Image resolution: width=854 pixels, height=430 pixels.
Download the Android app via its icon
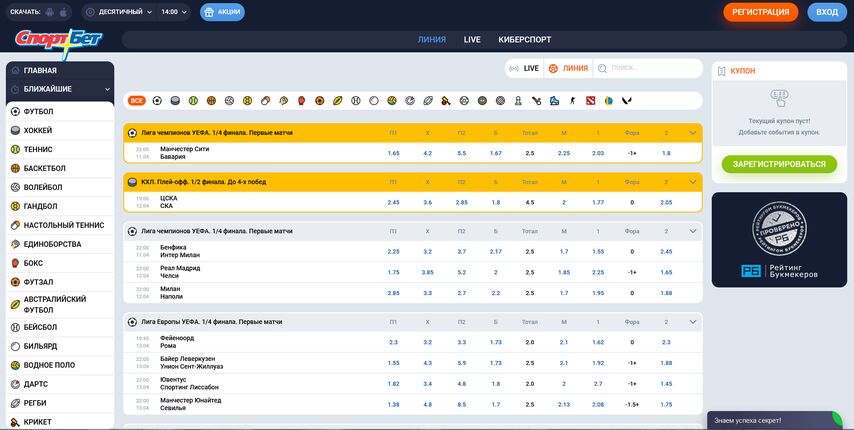(50, 12)
